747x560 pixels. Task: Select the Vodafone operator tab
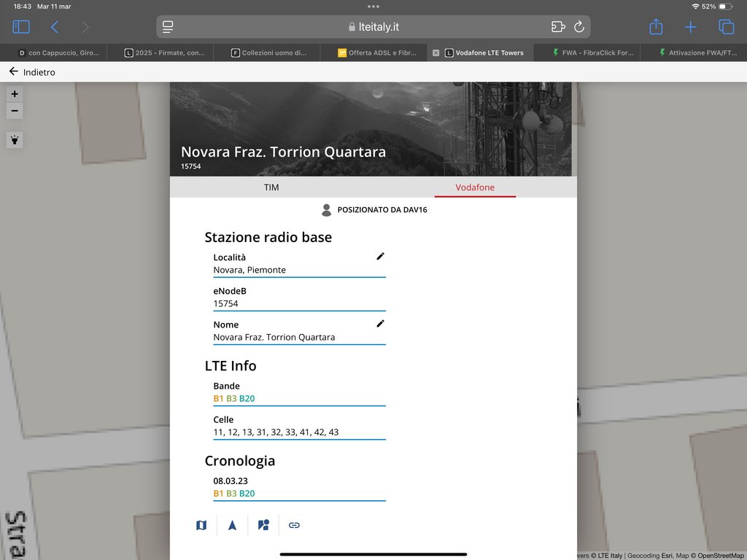coord(475,187)
